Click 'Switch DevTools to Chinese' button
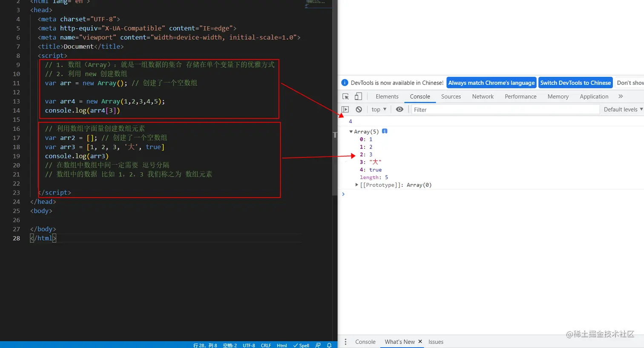Viewport: 644px width, 348px height. [575, 83]
